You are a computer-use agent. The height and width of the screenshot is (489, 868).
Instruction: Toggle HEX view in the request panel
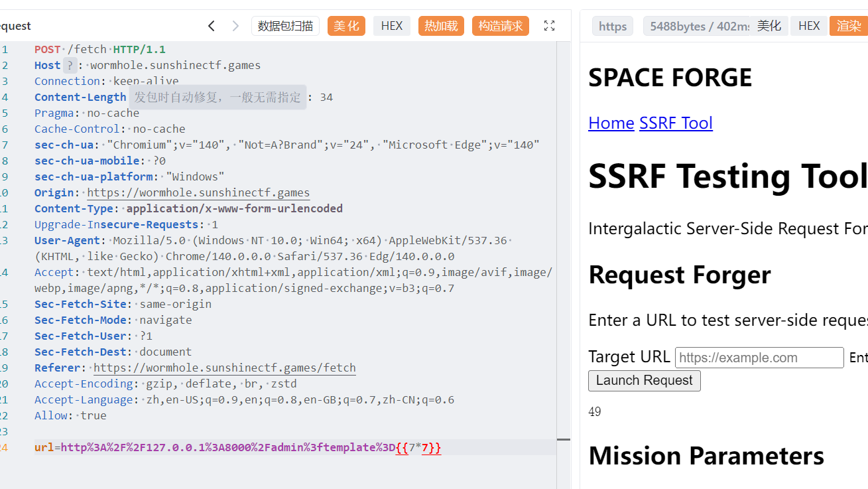pos(392,26)
